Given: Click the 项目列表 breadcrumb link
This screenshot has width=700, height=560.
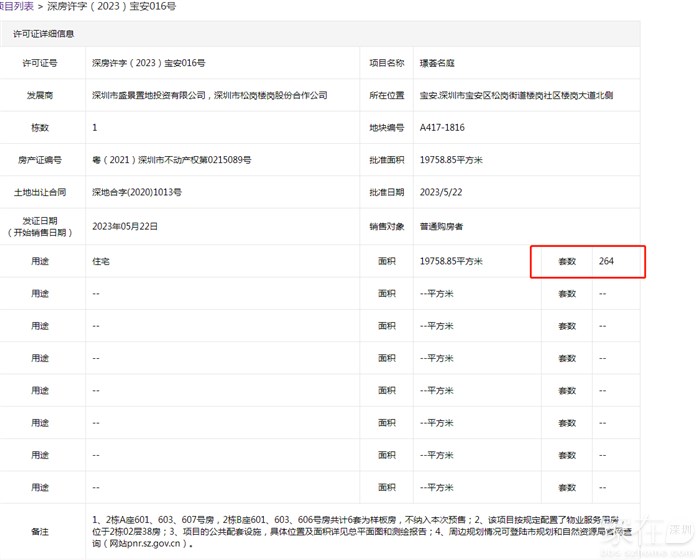Looking at the screenshot, I should [x=16, y=6].
